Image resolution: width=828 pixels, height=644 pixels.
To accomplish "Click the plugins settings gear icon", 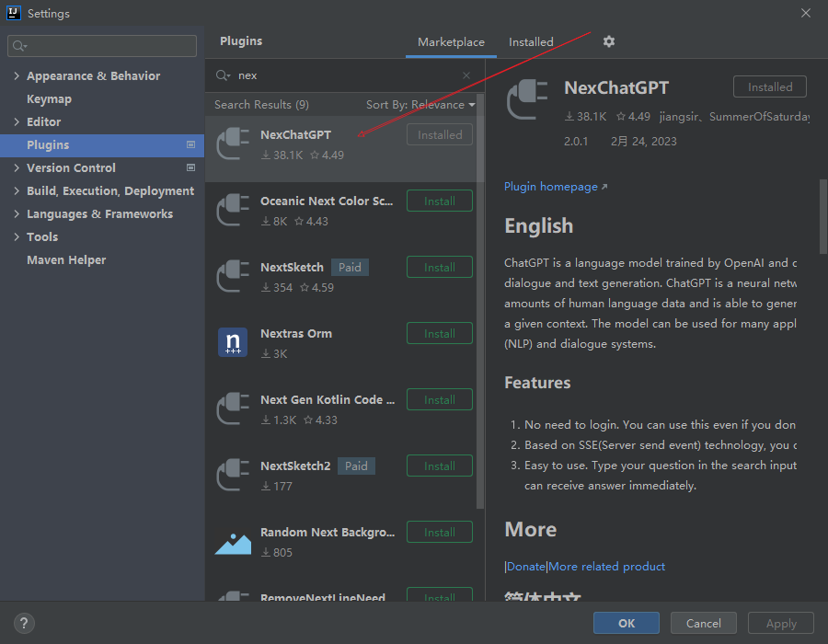I will pos(608,41).
